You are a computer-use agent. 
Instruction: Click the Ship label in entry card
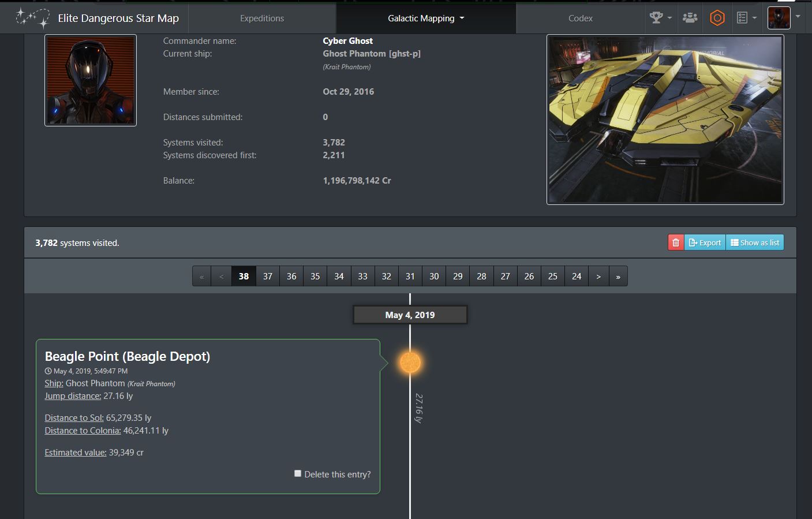click(x=54, y=383)
